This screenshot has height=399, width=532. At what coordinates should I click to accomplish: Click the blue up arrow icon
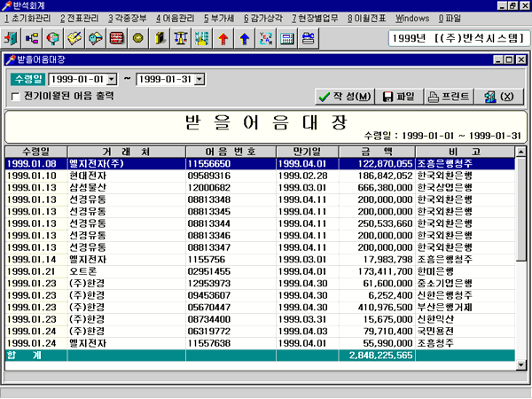coord(244,39)
